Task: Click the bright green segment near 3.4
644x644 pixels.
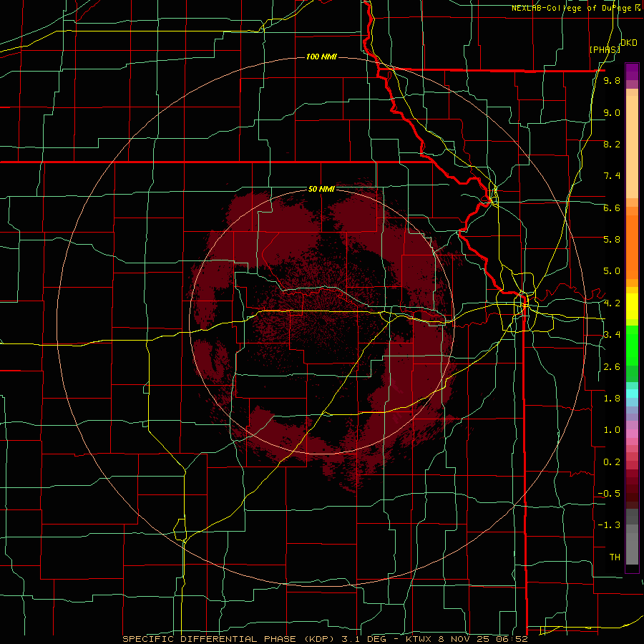Action: click(632, 345)
